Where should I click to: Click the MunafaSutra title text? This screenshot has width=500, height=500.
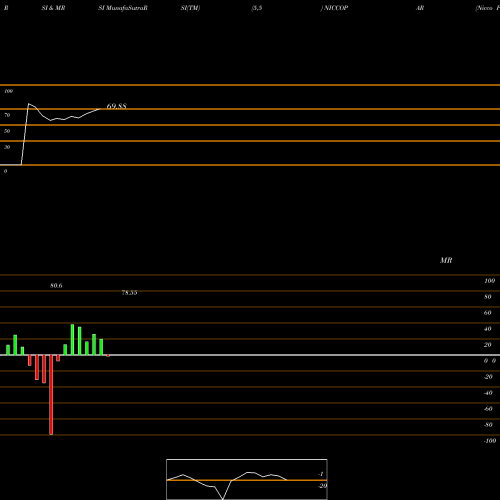pyautogui.click(x=123, y=8)
